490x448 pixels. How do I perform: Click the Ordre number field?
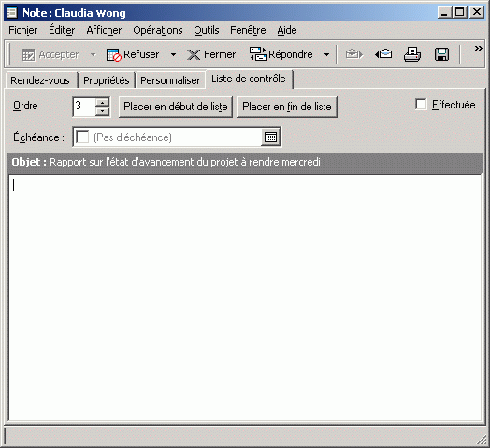pyautogui.click(x=84, y=107)
